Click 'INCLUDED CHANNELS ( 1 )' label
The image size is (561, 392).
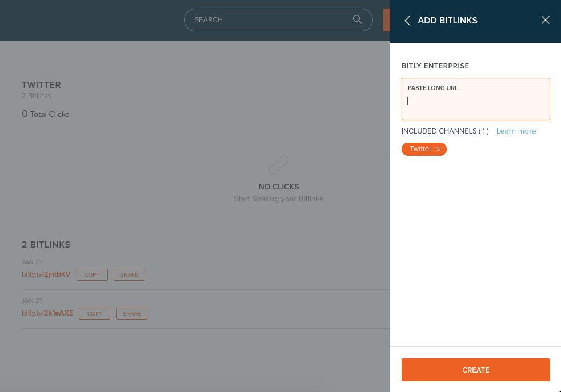pos(445,131)
